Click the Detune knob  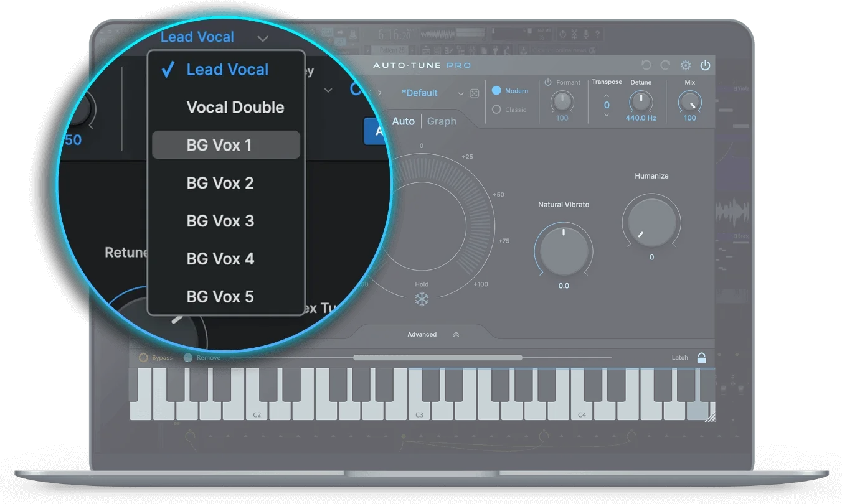[640, 101]
